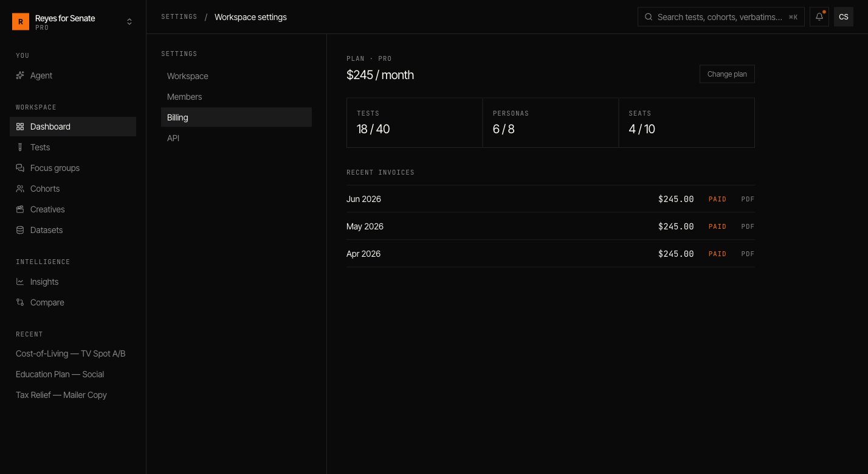Viewport: 868px width, 474px height.
Task: Open notifications bell
Action: [819, 17]
